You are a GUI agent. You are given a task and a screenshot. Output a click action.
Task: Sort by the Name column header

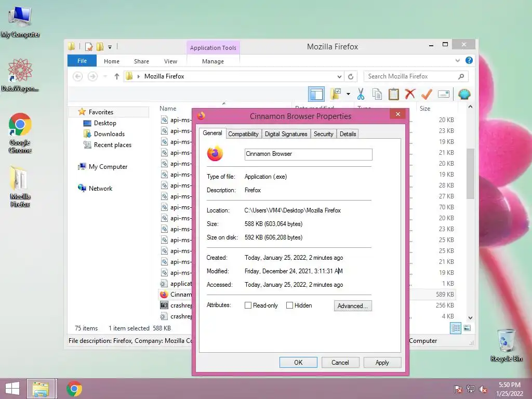[168, 109]
